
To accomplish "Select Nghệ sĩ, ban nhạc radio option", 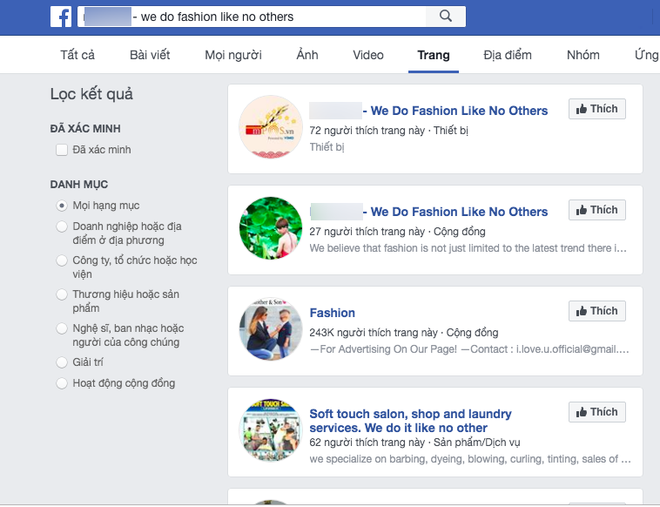I will click(x=62, y=328).
